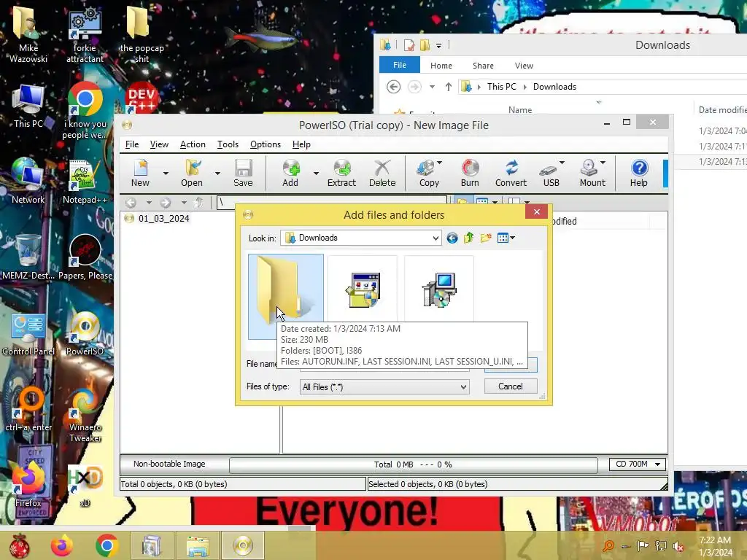Click the PowerISO disc taskbar button

pos(243,545)
